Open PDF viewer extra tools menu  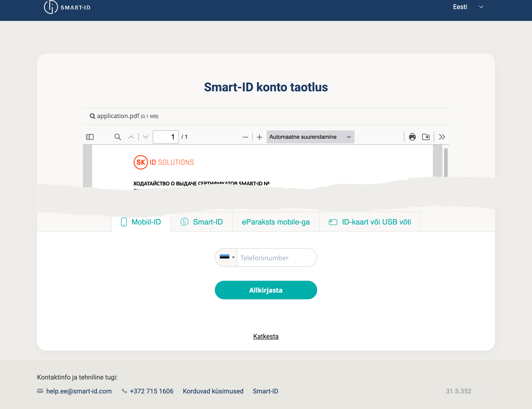(442, 137)
